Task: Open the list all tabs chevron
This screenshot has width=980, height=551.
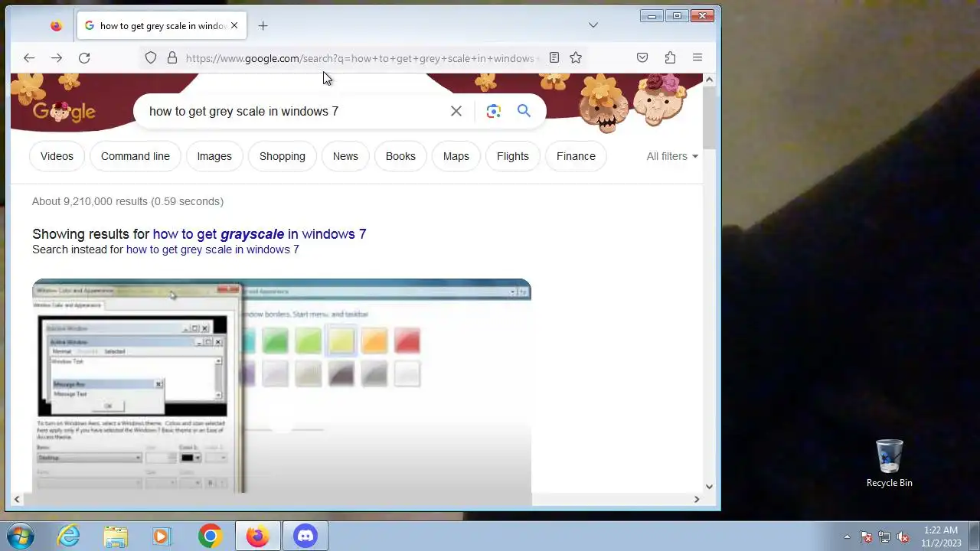Action: pyautogui.click(x=593, y=25)
